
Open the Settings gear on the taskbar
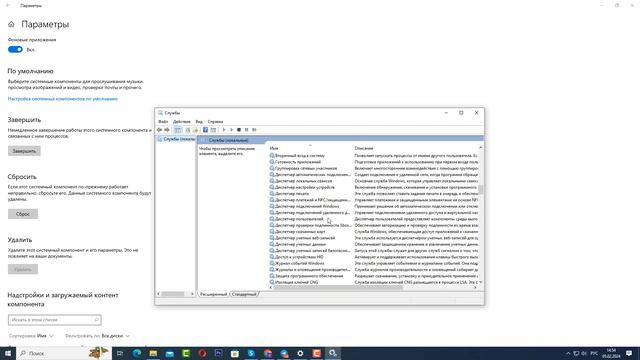point(300,353)
